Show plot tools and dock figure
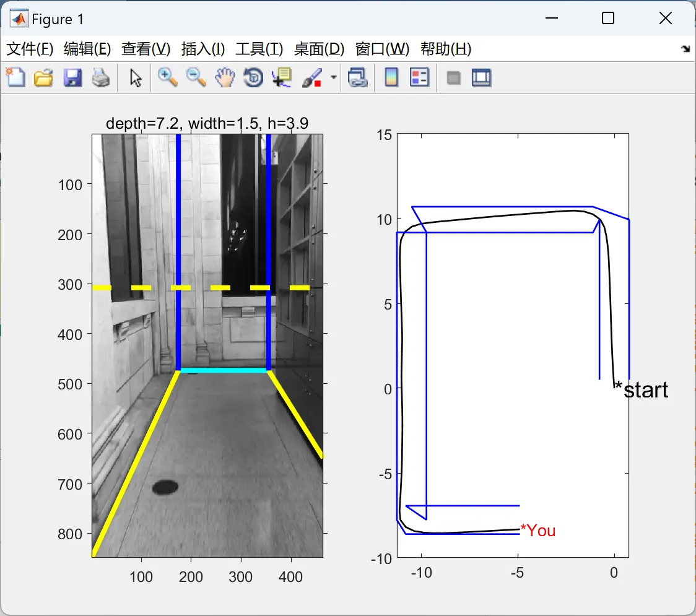The width and height of the screenshot is (696, 616). 482,77
